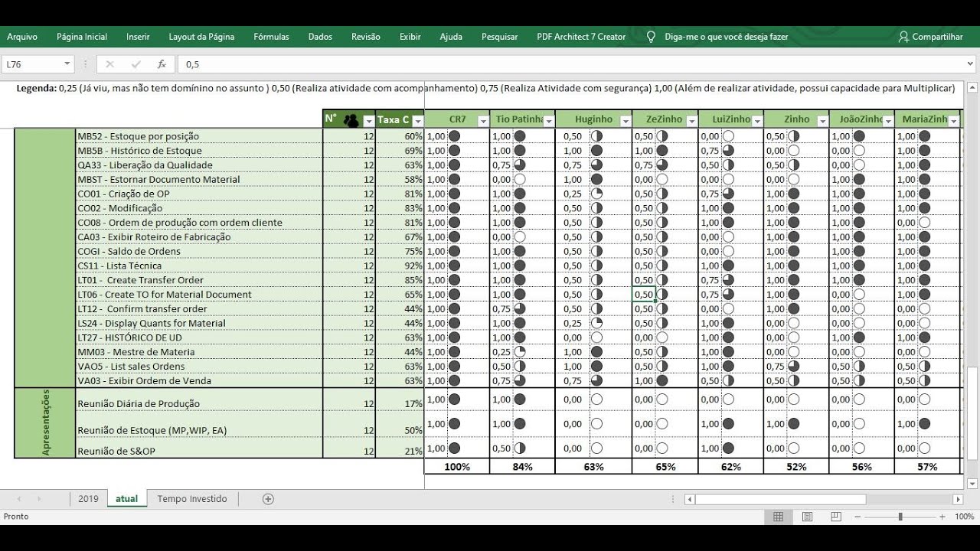Open the N° column filter dropdown
Viewport: 980px width, 551px height.
(369, 121)
